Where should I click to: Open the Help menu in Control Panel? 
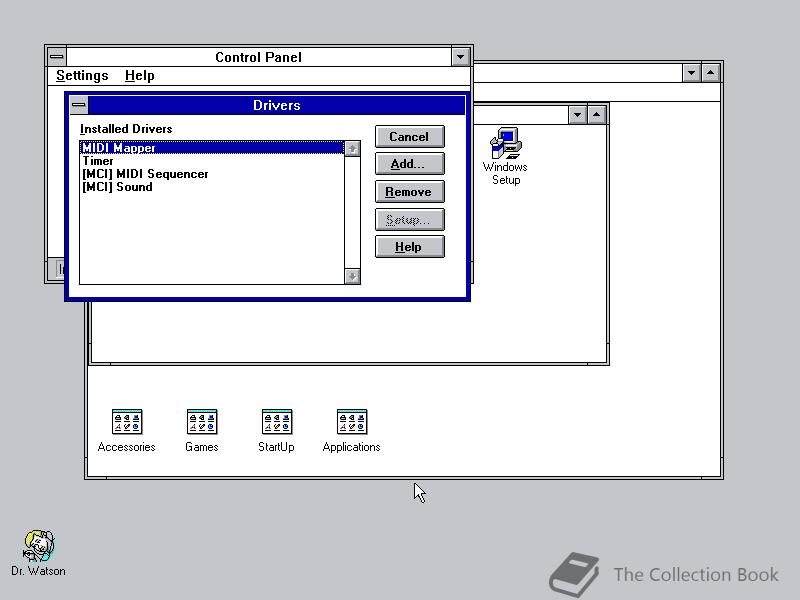pos(139,76)
